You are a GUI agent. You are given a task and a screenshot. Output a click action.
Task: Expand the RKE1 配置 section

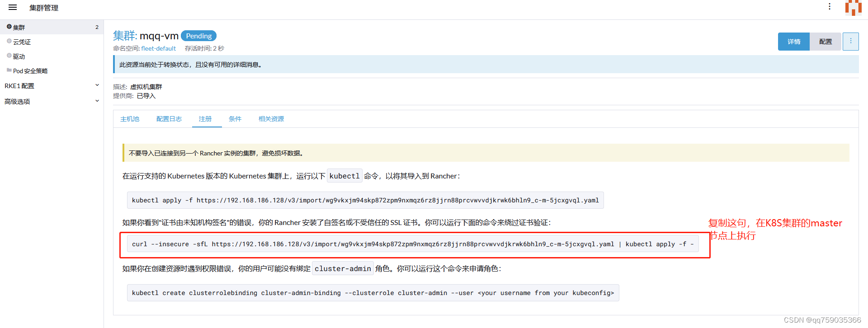(x=52, y=85)
